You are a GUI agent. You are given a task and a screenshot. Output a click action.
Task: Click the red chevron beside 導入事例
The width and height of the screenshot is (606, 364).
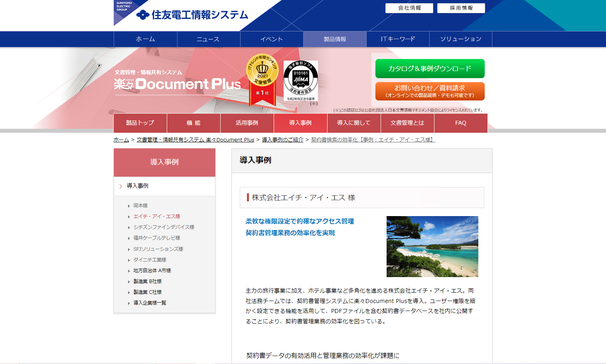pos(120,186)
